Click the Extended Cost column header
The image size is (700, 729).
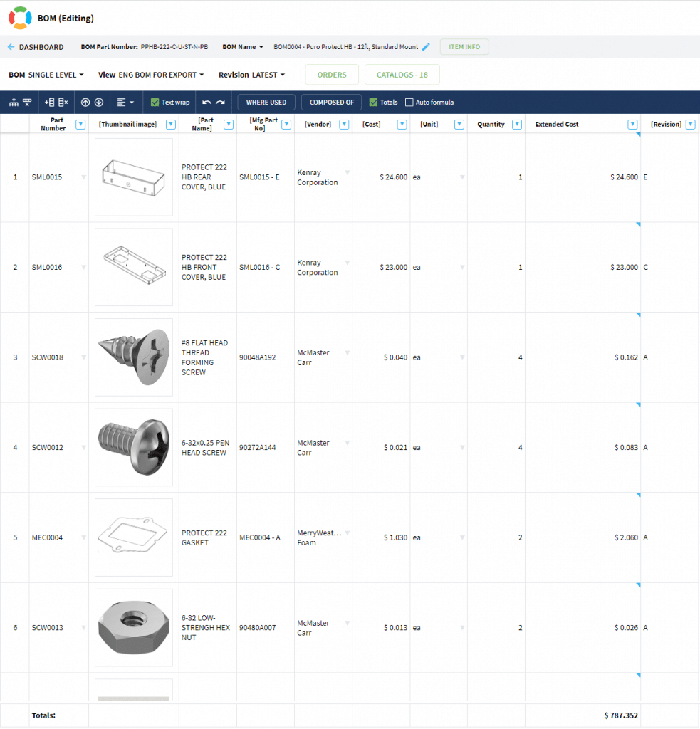557,124
